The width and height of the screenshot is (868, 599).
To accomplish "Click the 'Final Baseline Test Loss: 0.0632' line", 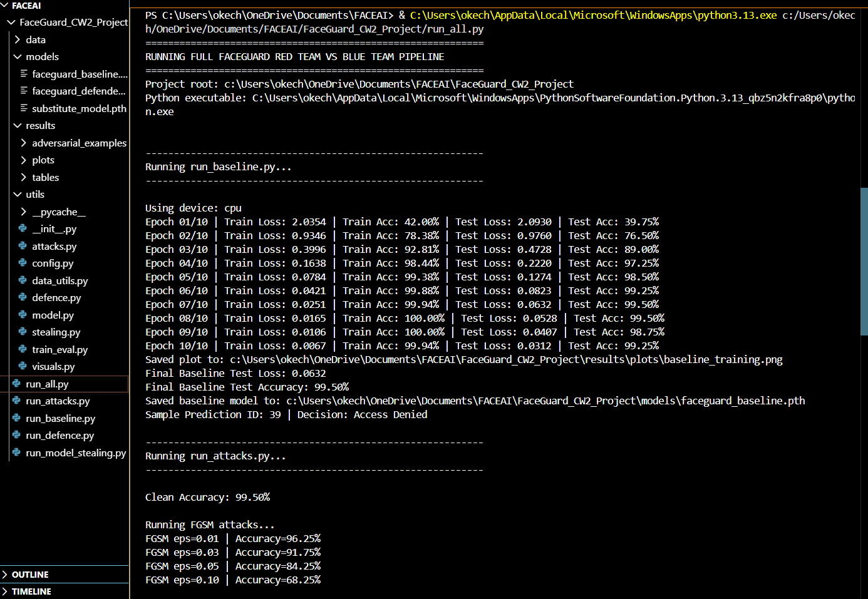I will coord(235,374).
